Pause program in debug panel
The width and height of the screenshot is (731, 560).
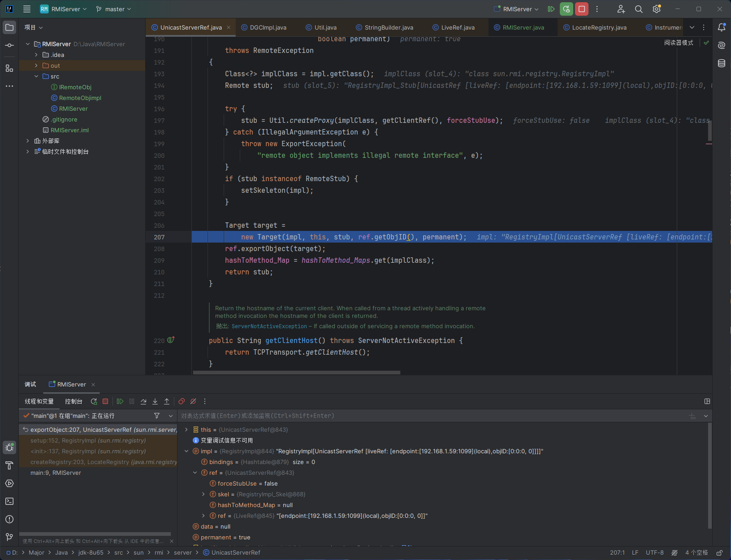(132, 401)
